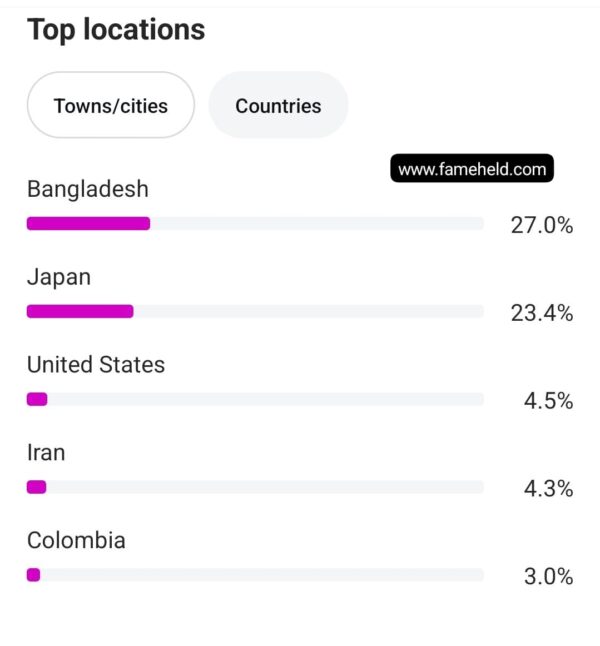Click the 4.5% value for United States

[548, 401]
